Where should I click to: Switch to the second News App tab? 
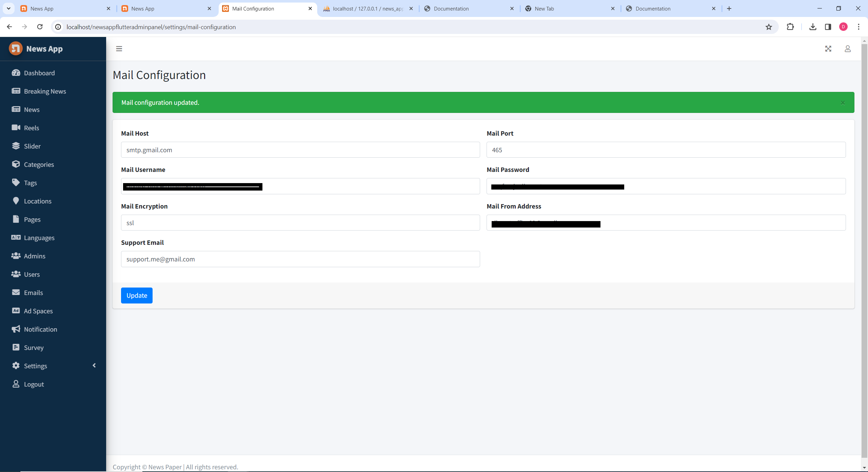pos(166,8)
